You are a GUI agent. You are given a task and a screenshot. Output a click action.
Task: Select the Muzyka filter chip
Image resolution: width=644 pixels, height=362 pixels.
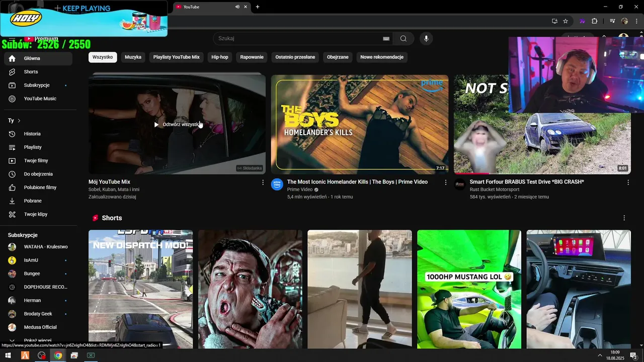pyautogui.click(x=133, y=57)
